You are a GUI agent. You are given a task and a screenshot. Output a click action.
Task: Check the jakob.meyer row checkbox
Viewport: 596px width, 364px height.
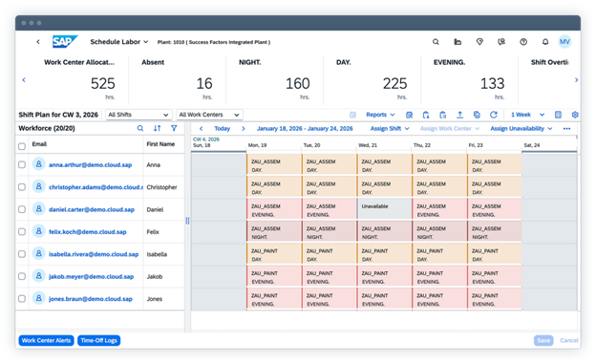[22, 276]
